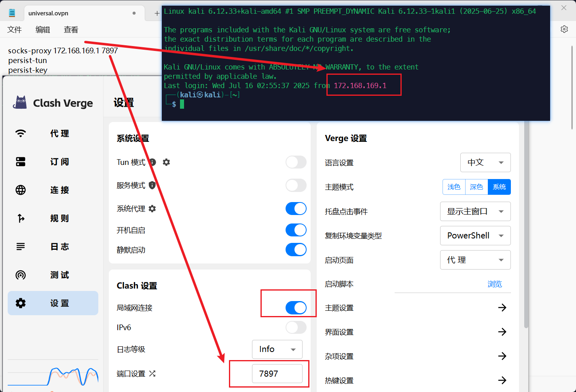Click the traffic graph in sidebar
The image size is (576, 392).
click(x=53, y=376)
